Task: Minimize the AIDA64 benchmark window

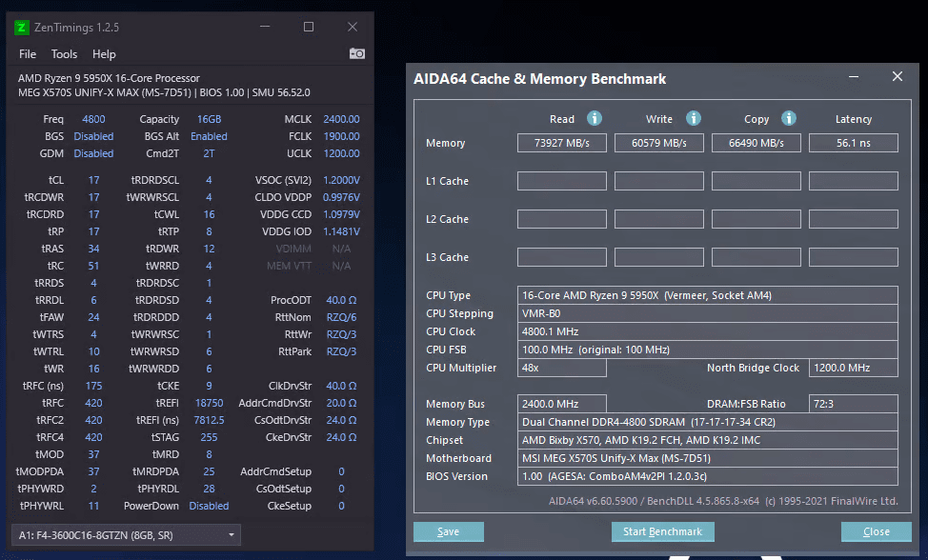Action: (x=854, y=77)
